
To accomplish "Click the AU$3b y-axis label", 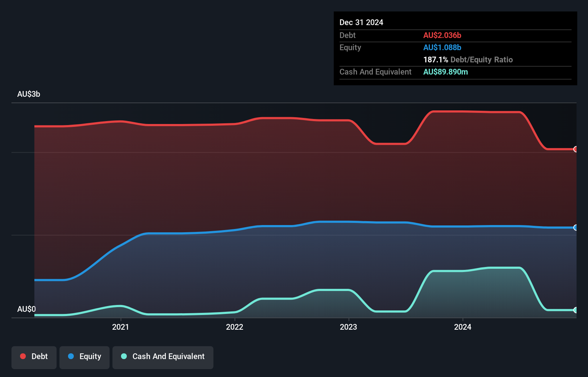I will (x=29, y=94).
